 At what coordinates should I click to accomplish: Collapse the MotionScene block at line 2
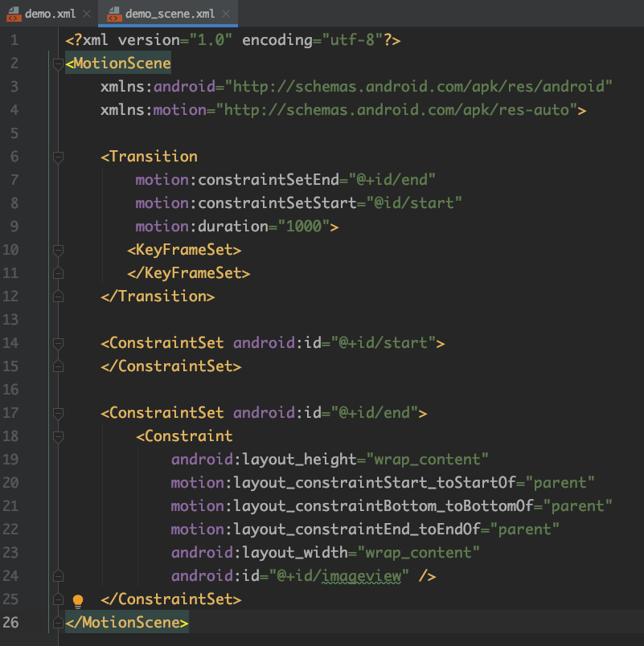(x=58, y=63)
